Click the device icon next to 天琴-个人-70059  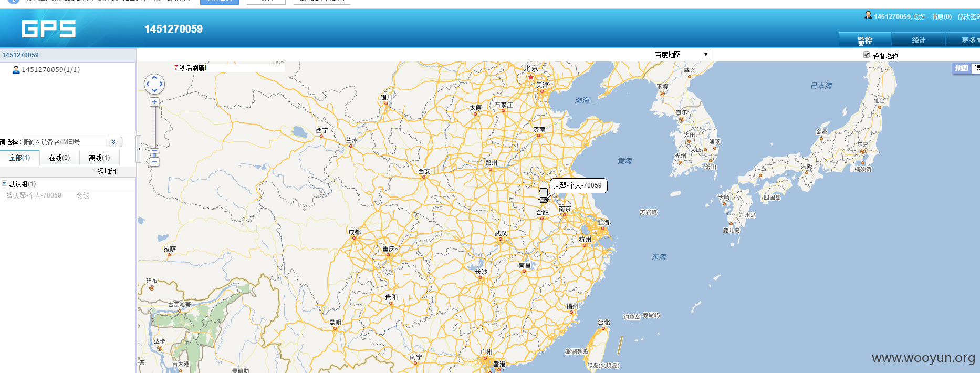9,195
